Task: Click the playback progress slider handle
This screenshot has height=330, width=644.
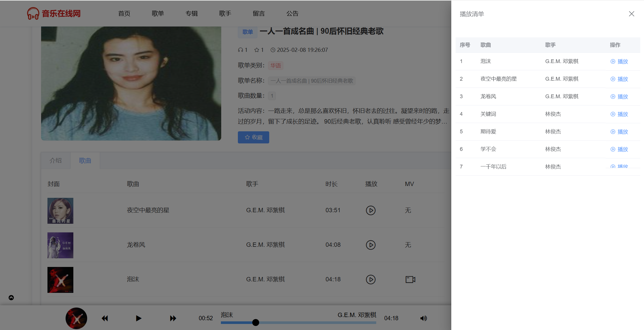Action: [x=255, y=323]
